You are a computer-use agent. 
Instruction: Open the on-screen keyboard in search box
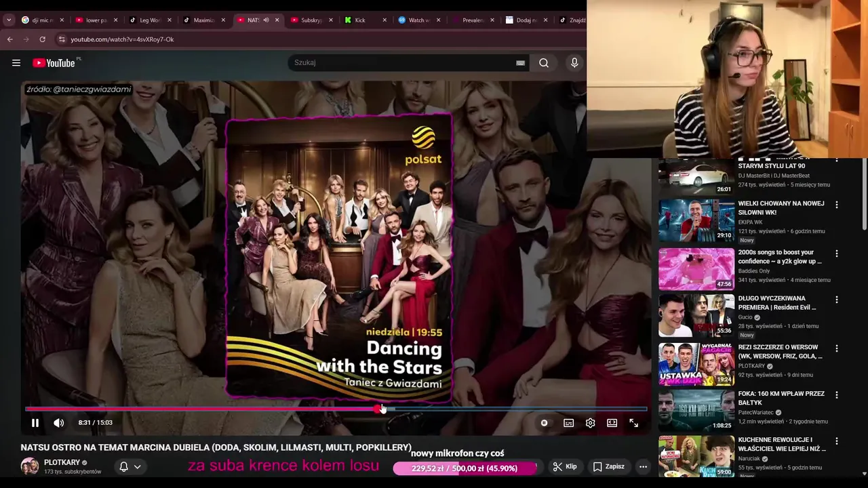pyautogui.click(x=520, y=63)
